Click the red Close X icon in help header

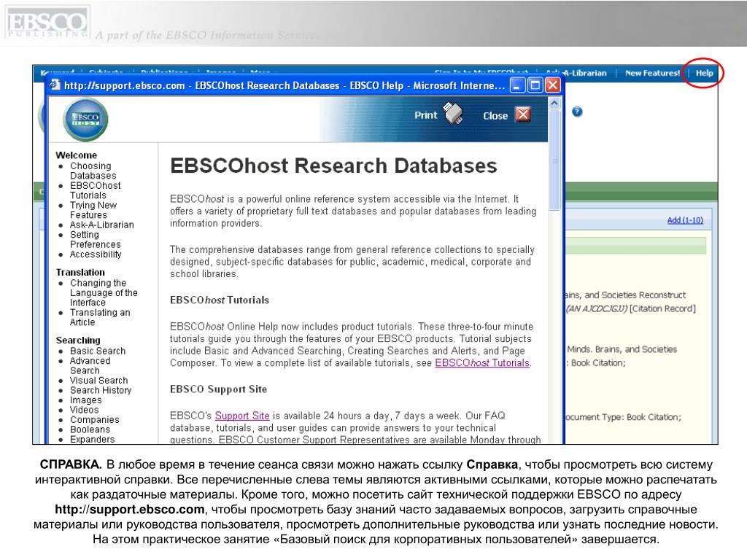tap(523, 114)
